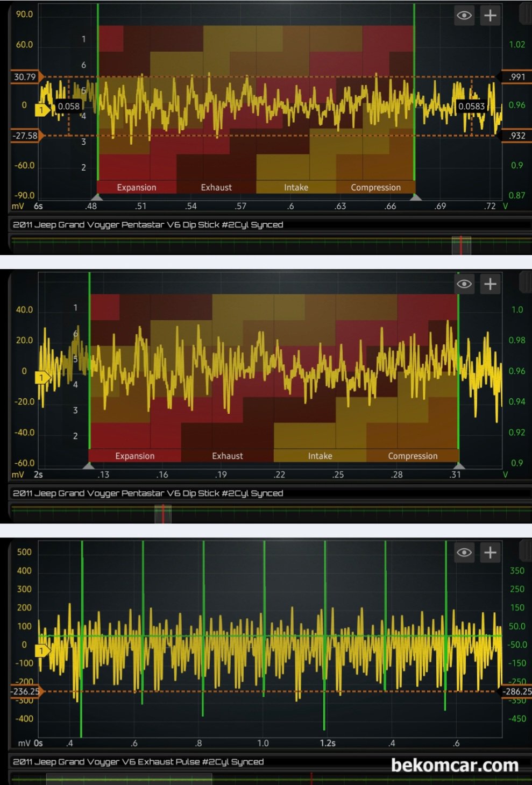Toggle the eye icon in top waveform panel
This screenshot has height=785, width=532.
point(464,16)
